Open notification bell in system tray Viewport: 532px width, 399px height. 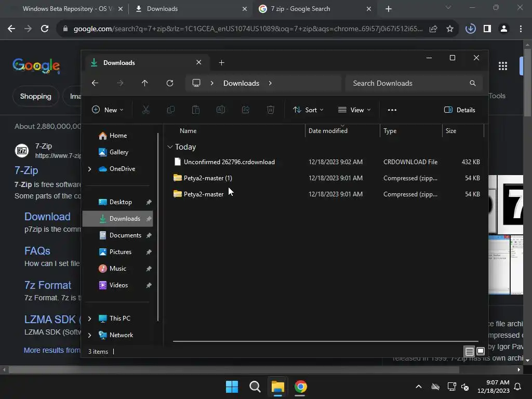click(x=518, y=387)
